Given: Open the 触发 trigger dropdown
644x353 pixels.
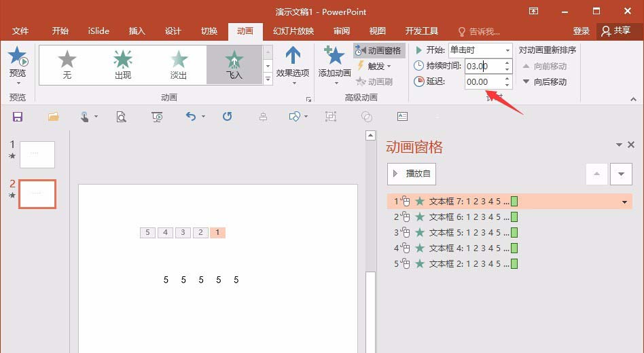Looking at the screenshot, I should click(x=374, y=66).
